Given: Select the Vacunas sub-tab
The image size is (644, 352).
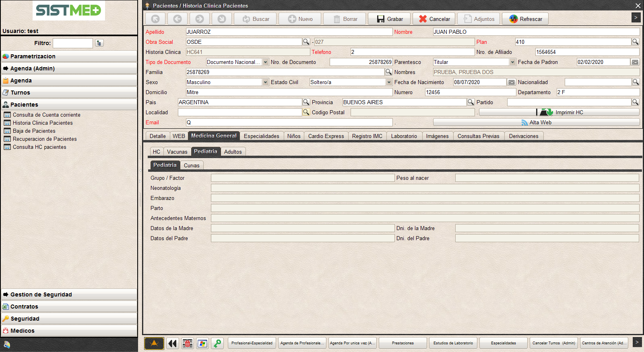Looking at the screenshot, I should click(177, 152).
